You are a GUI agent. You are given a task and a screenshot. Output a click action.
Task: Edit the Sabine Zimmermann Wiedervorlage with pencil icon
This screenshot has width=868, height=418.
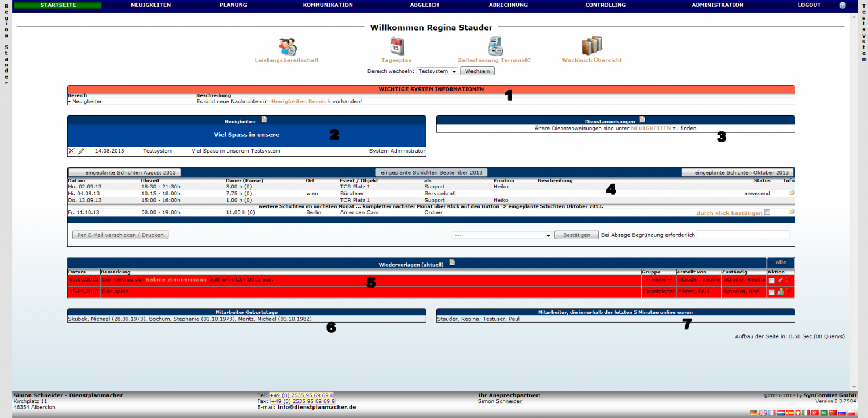[x=780, y=280]
